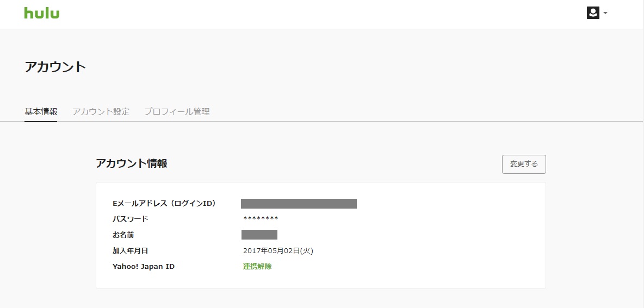Click the green hulu logo

[41, 13]
